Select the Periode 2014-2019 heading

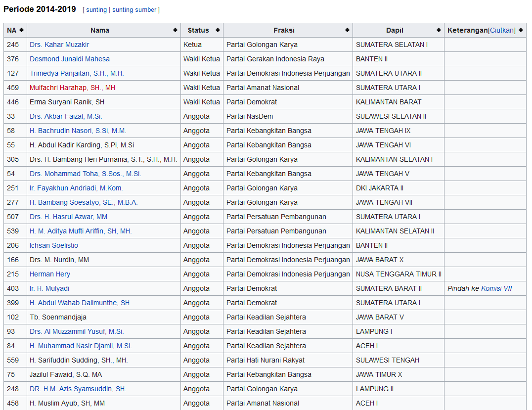(x=40, y=9)
